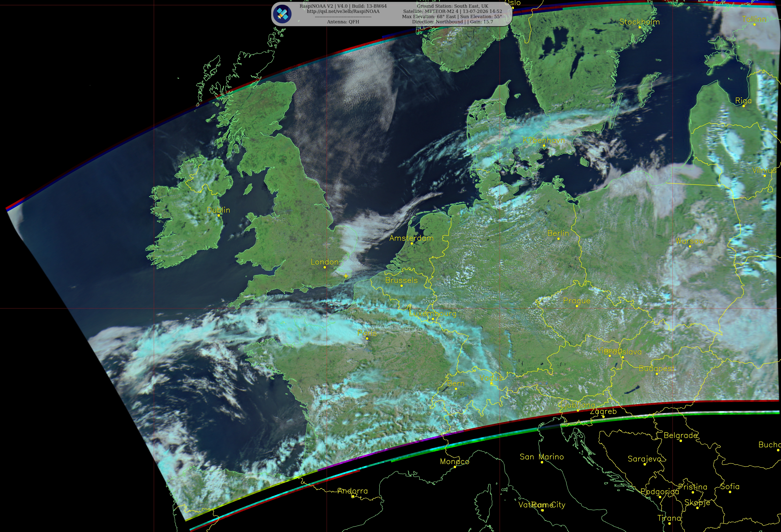Viewport: 781px width, 532px height.
Task: Click the Sofia city label
Action: pos(730,486)
